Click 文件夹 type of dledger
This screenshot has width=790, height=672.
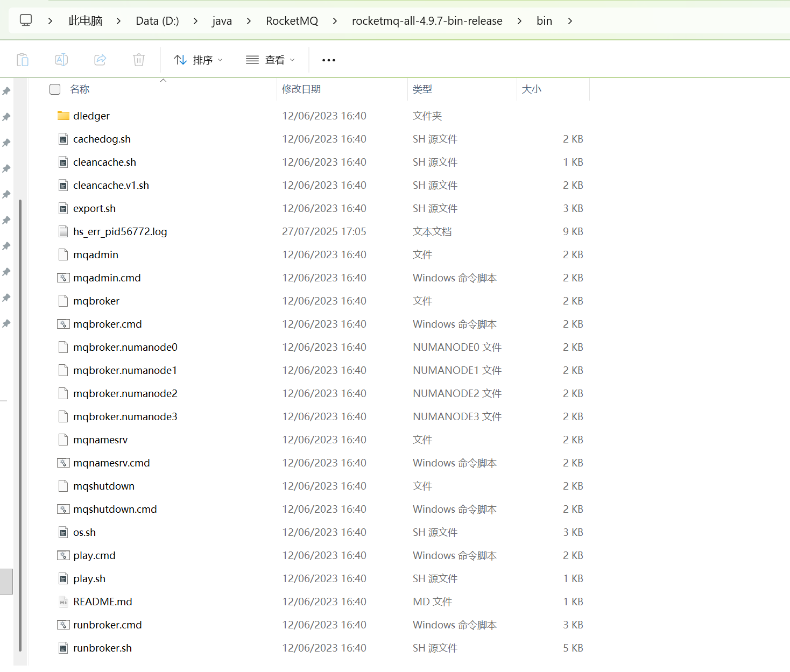(427, 116)
